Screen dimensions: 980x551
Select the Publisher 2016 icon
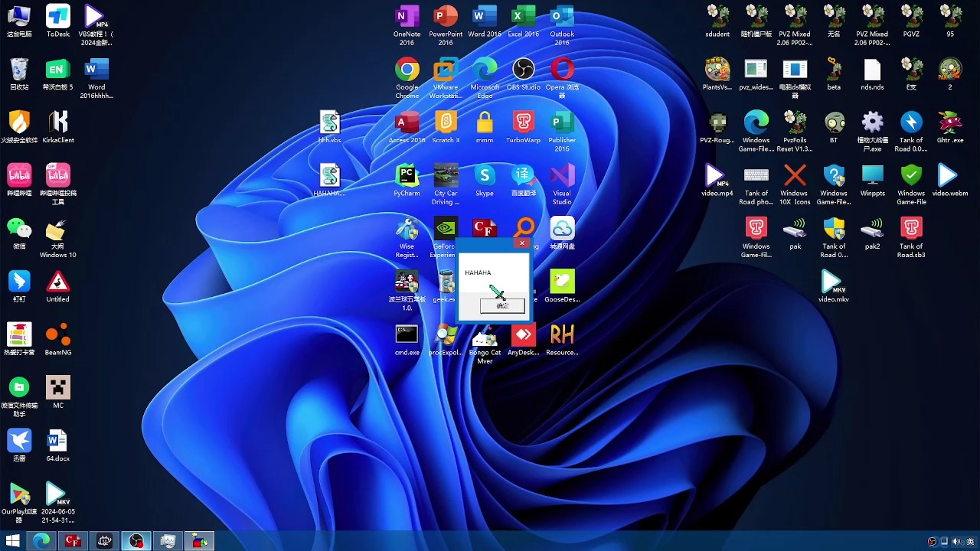562,130
